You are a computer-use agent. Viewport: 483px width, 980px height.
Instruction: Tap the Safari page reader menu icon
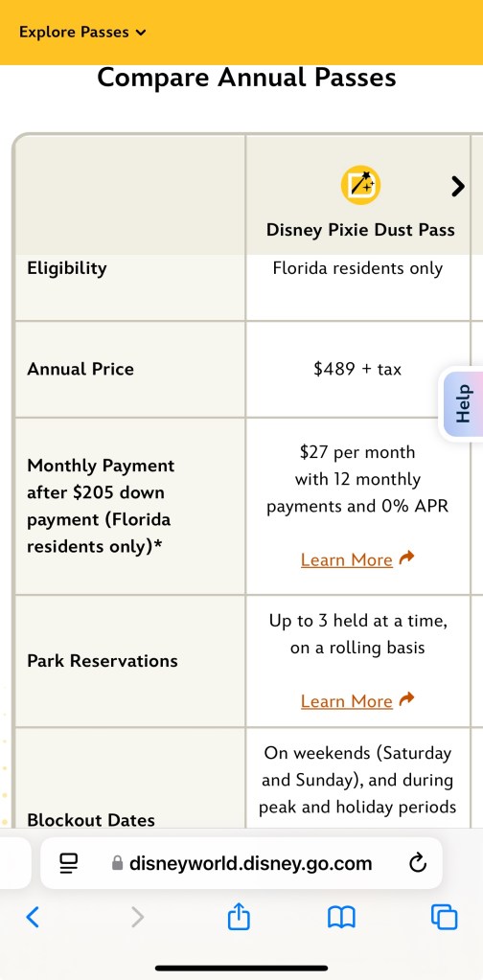click(x=69, y=863)
